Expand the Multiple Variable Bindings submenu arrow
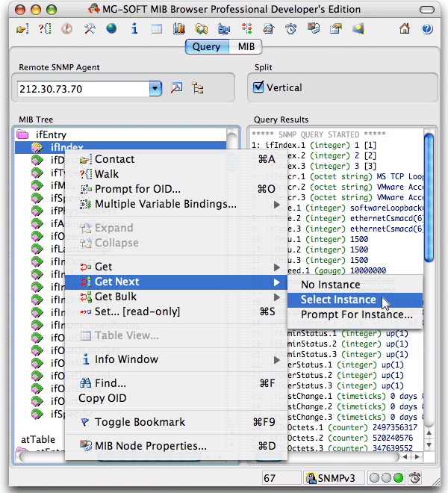 [277, 205]
